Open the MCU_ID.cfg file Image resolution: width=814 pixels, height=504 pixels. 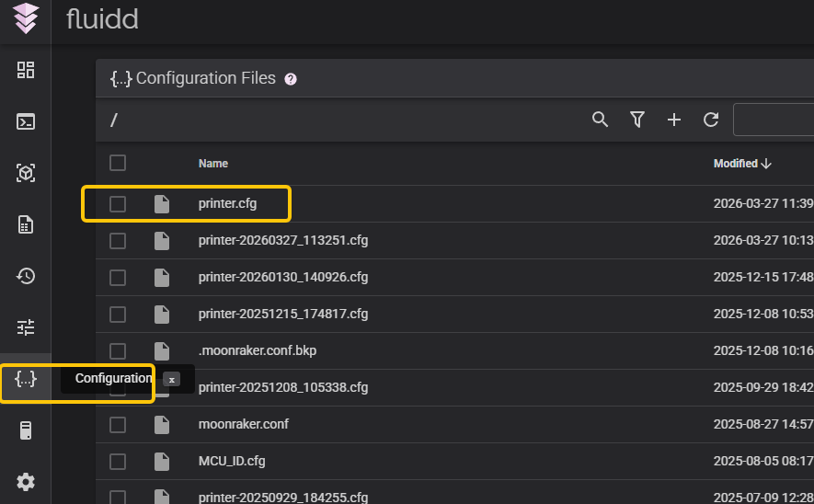pos(232,461)
